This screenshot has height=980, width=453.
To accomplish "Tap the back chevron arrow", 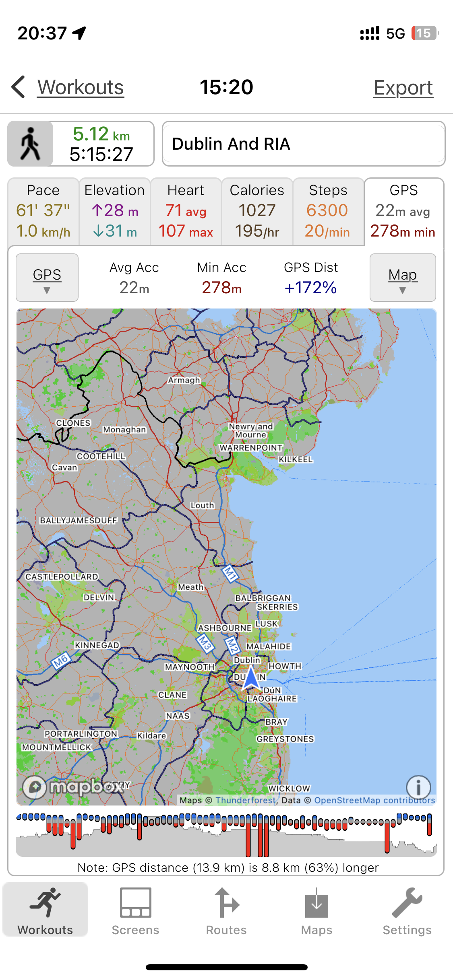I will tap(19, 87).
